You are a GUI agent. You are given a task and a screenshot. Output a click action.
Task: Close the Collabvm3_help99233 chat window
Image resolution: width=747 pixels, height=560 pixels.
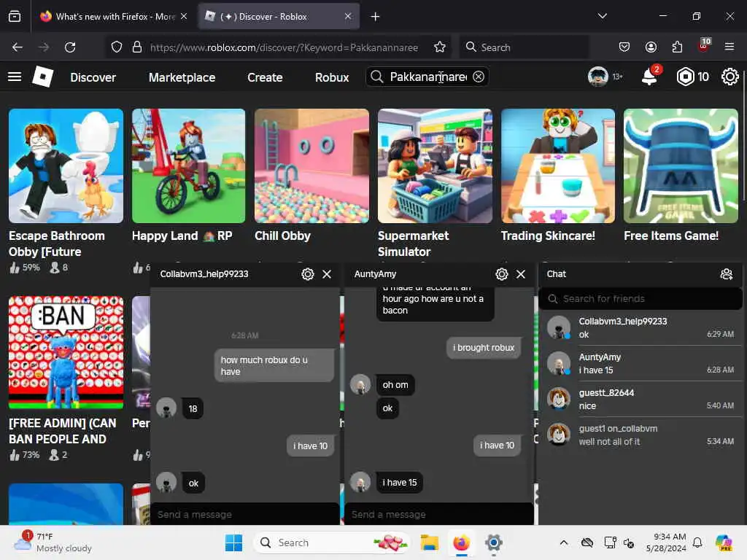coord(327,274)
